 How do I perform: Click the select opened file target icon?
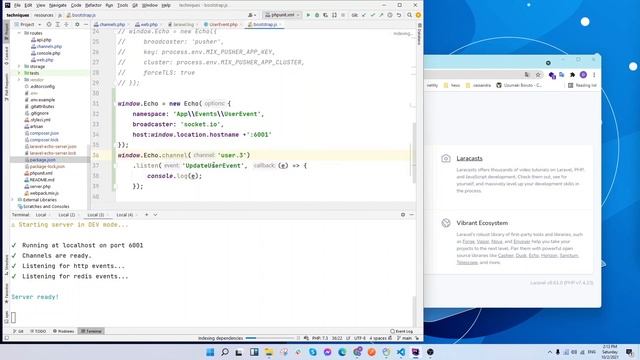[x=49, y=24]
